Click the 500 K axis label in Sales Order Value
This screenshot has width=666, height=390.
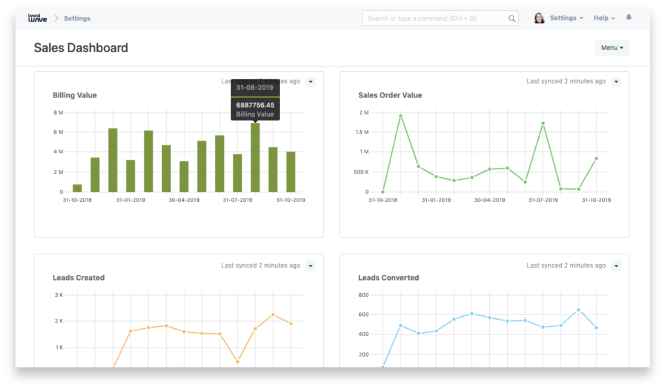pos(361,172)
